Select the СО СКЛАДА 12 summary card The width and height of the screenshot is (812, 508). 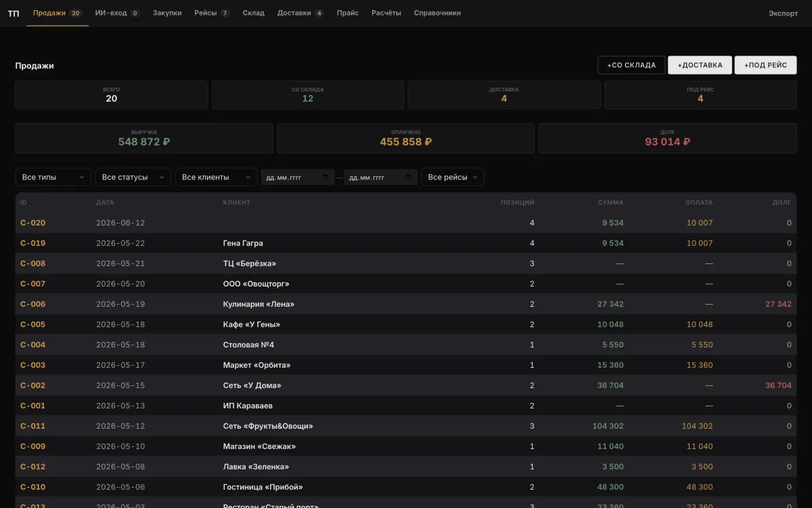(x=308, y=95)
